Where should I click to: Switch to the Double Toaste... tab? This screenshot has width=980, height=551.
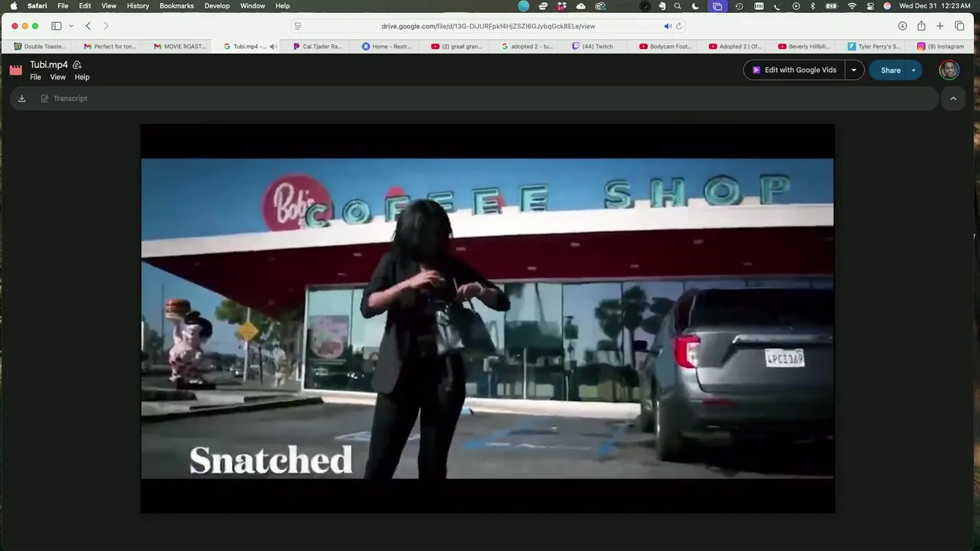pyautogui.click(x=40, y=46)
